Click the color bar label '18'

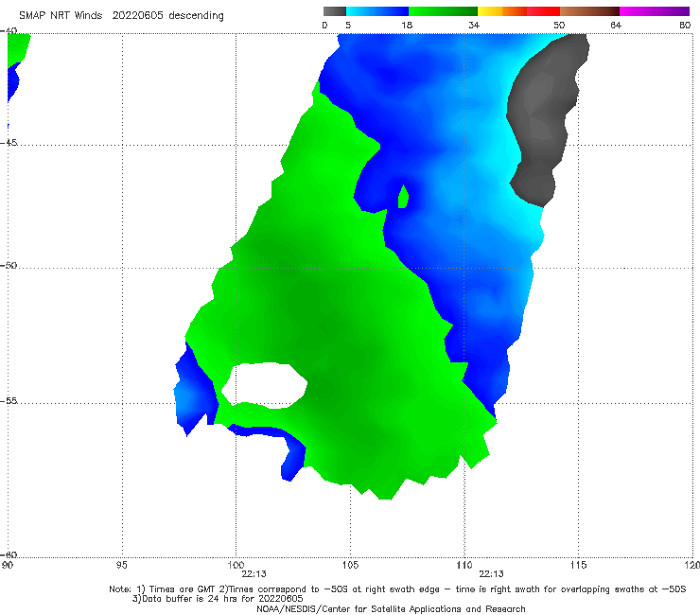407,25
